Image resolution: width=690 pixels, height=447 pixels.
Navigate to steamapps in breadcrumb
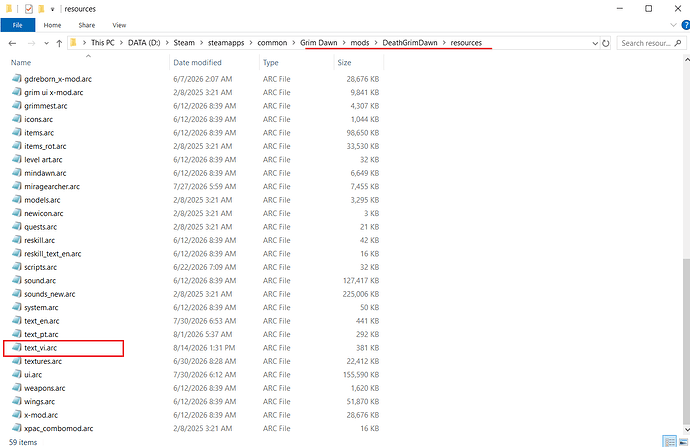[x=226, y=43]
